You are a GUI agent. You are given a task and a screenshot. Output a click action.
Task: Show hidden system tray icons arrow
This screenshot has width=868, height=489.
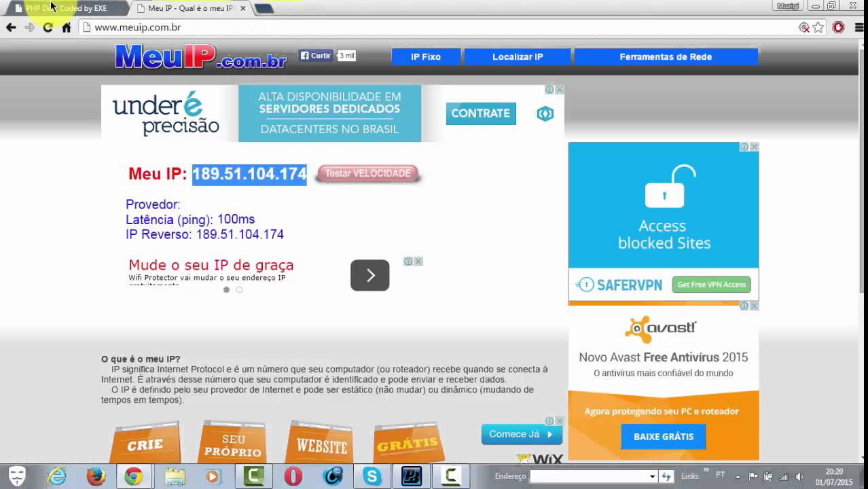[738, 476]
